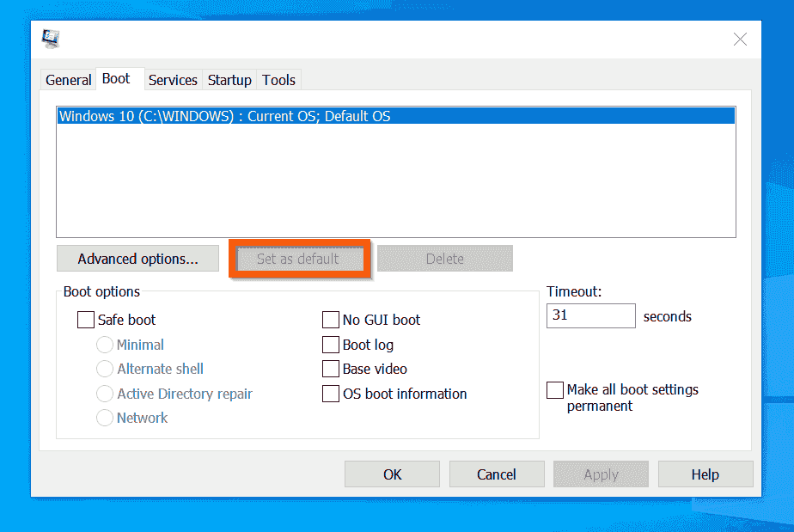794x532 pixels.
Task: Enable the Boot log checkbox
Action: point(331,345)
